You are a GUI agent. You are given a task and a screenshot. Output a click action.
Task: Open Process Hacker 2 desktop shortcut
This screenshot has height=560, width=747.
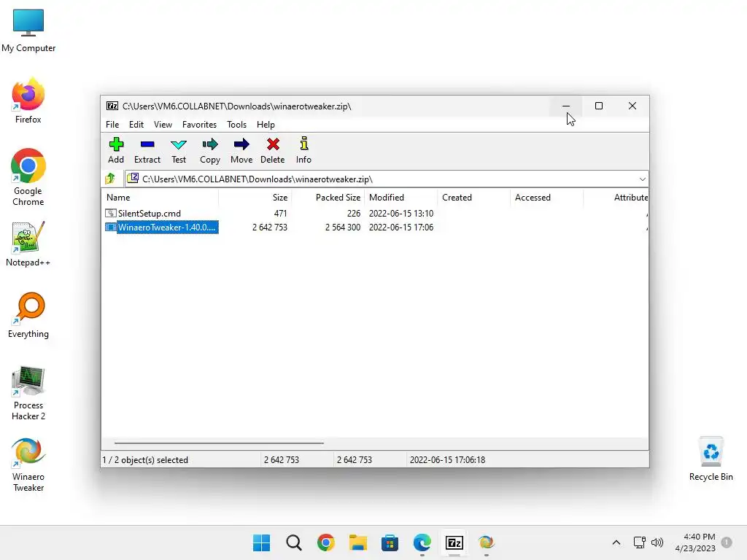[28, 392]
